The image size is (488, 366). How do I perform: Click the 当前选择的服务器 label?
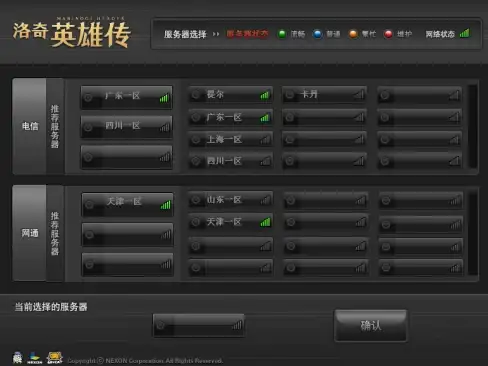pos(51,307)
